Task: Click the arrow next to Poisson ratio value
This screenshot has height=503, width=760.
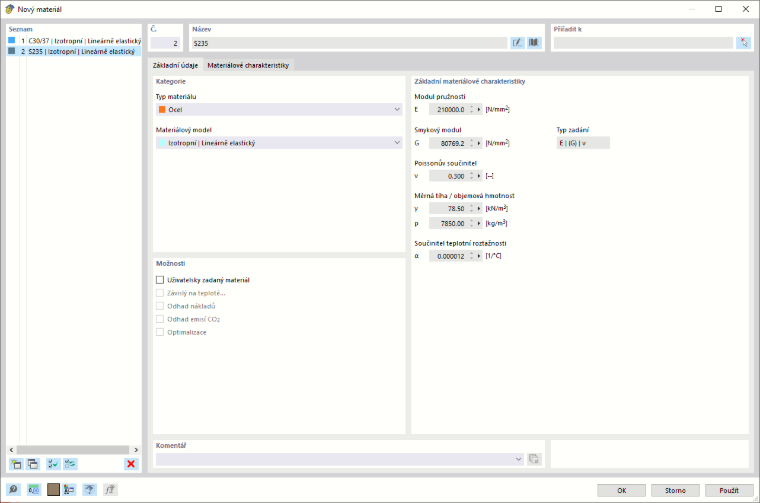Action: tap(479, 176)
